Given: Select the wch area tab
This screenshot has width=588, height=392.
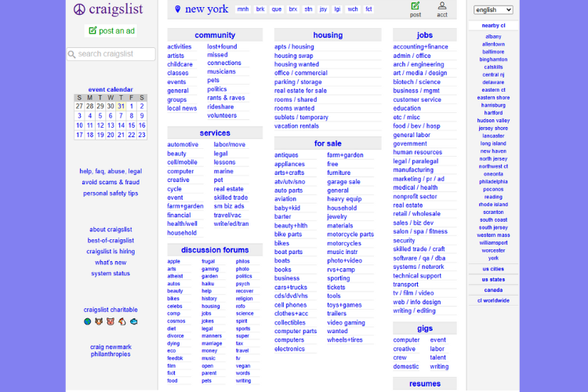Looking at the screenshot, I should pos(353,9).
